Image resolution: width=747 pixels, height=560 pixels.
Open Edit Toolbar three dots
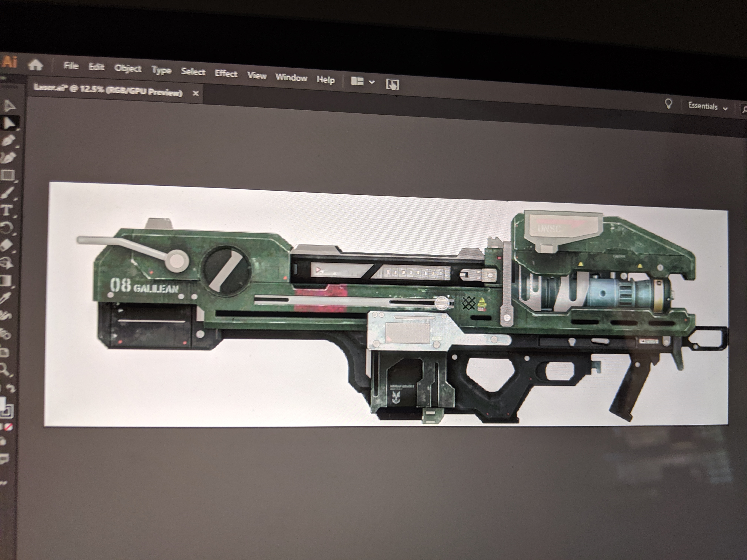click(3, 483)
